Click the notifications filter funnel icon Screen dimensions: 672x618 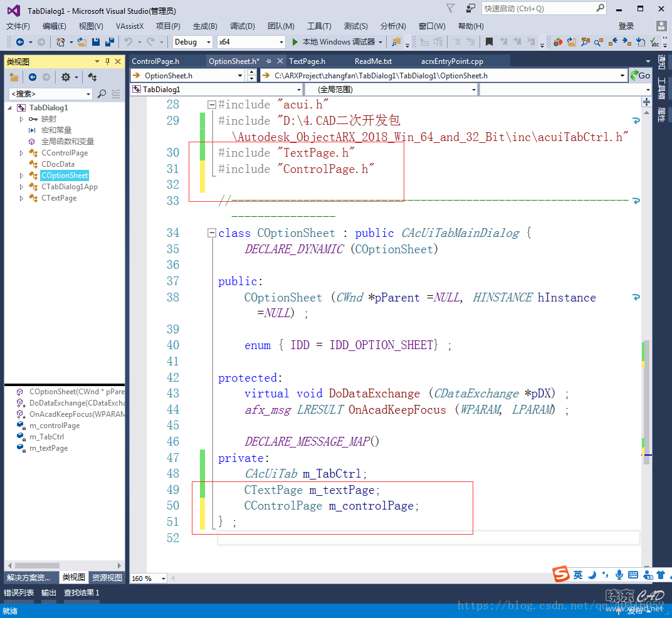[x=451, y=9]
